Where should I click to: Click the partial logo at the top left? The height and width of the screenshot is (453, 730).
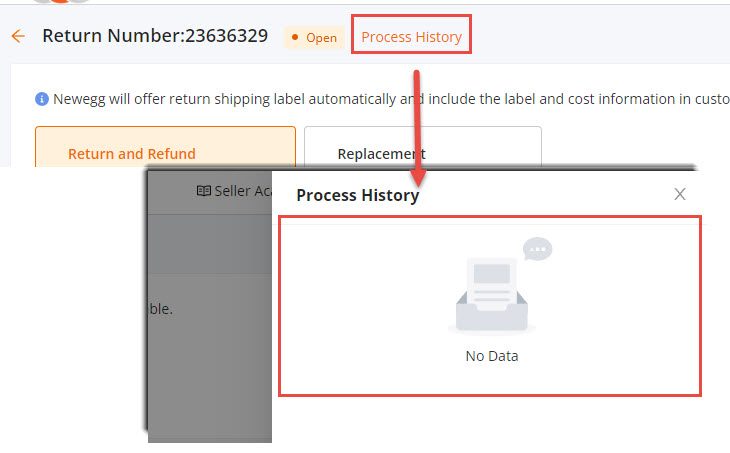(x=61, y=1)
